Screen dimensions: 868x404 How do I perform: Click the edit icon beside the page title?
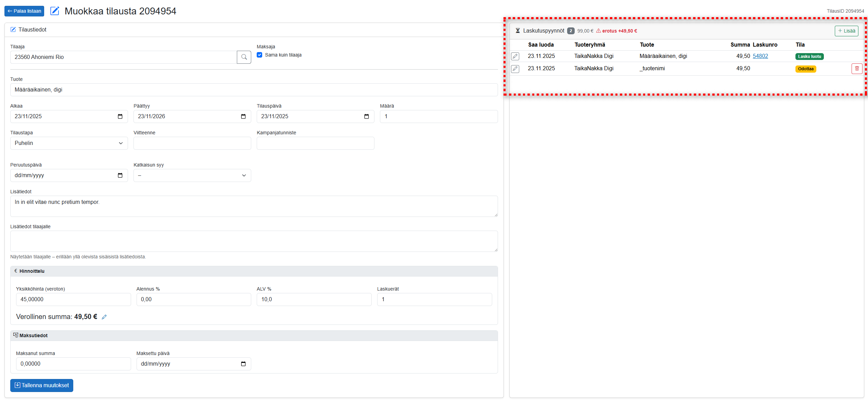pos(55,11)
